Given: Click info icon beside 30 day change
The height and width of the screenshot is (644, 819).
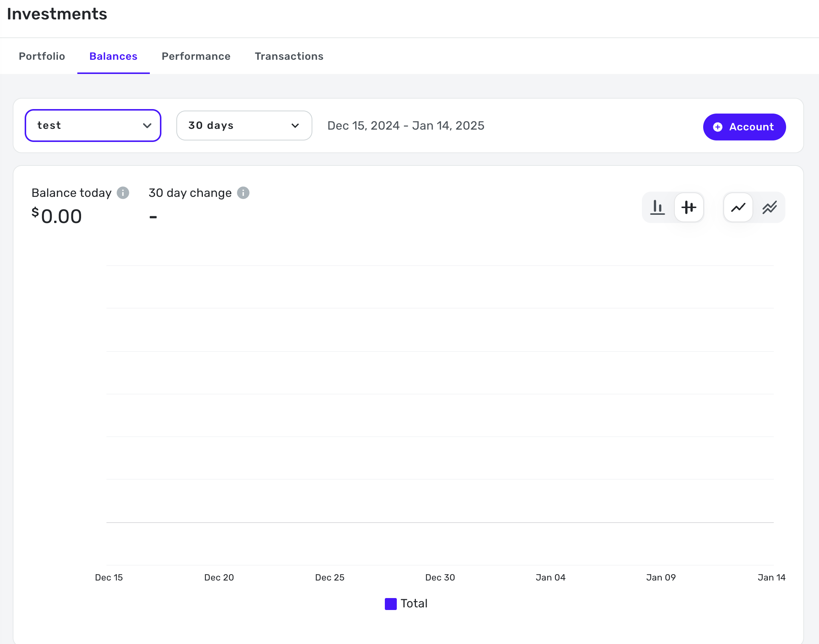Looking at the screenshot, I should [243, 193].
